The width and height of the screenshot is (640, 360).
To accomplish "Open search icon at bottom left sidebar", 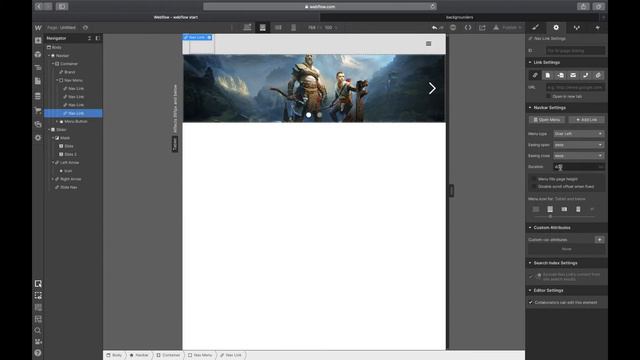I will (38, 330).
